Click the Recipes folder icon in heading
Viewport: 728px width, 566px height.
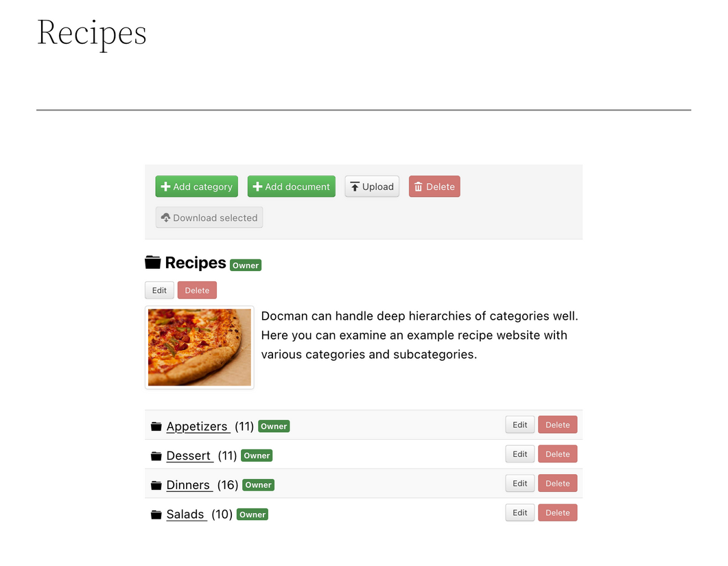(152, 262)
